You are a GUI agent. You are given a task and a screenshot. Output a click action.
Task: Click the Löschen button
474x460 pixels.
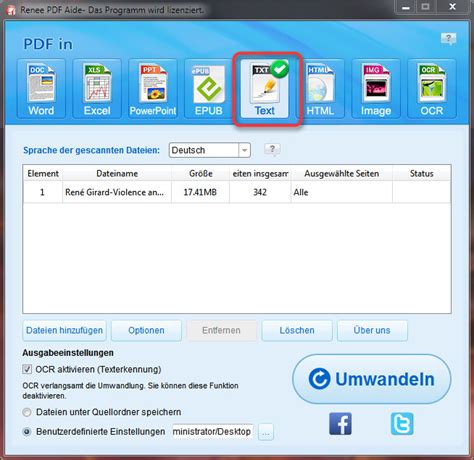point(297,331)
